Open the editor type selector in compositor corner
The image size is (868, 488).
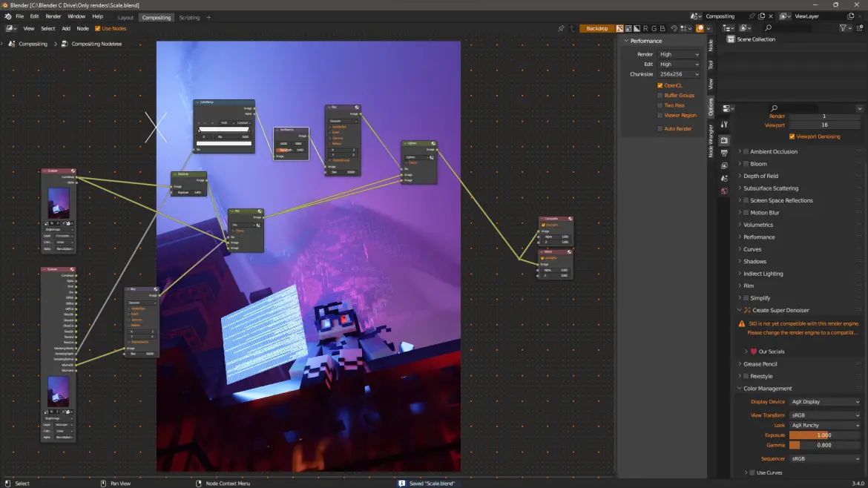[x=10, y=27]
